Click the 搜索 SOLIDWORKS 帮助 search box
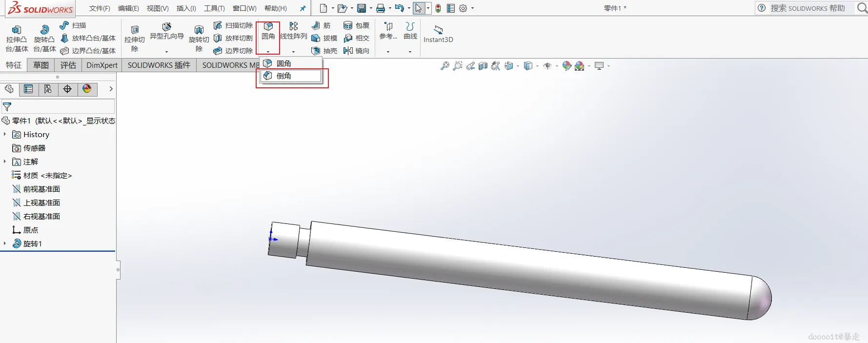This screenshot has height=343, width=868. tap(807, 8)
